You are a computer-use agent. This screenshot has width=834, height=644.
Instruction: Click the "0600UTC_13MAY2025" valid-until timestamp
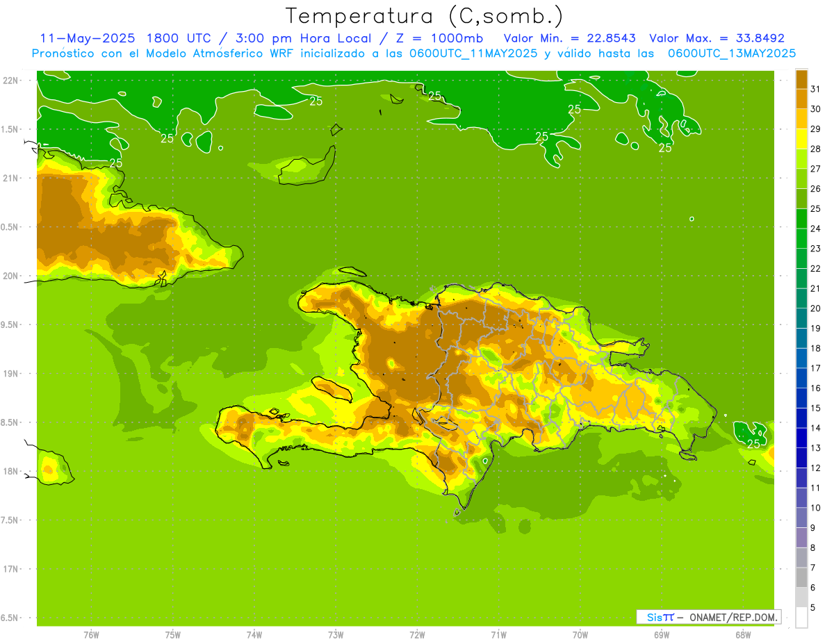tap(732, 53)
